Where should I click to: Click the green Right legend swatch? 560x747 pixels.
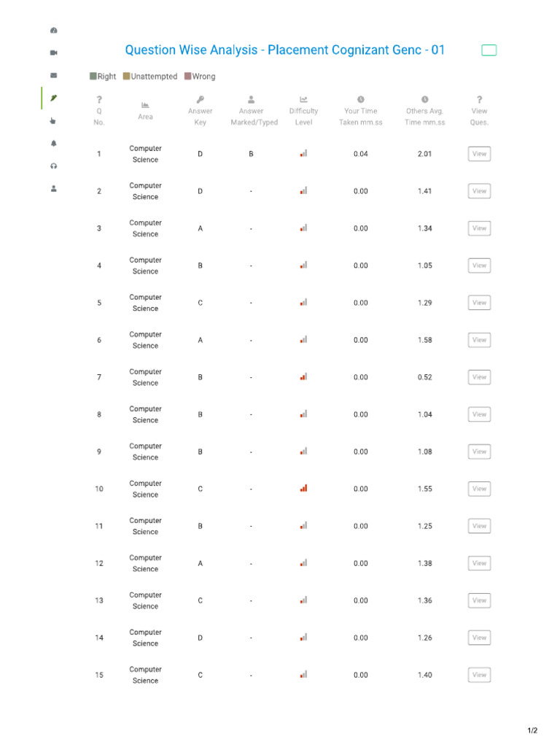click(x=93, y=76)
